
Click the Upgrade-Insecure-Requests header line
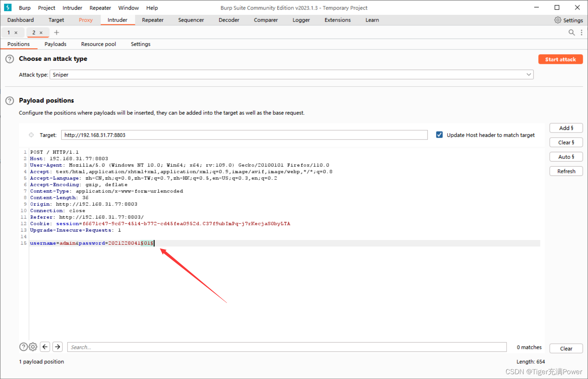point(75,230)
